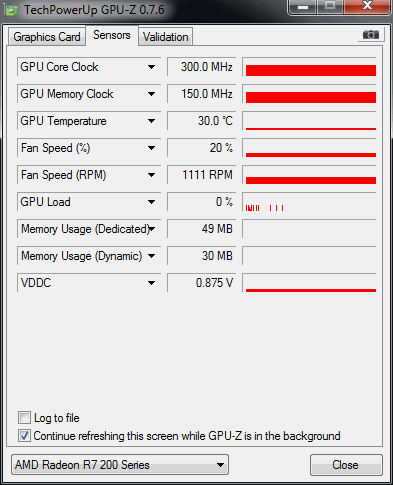Click the Close button
The width and height of the screenshot is (393, 485).
point(346,465)
